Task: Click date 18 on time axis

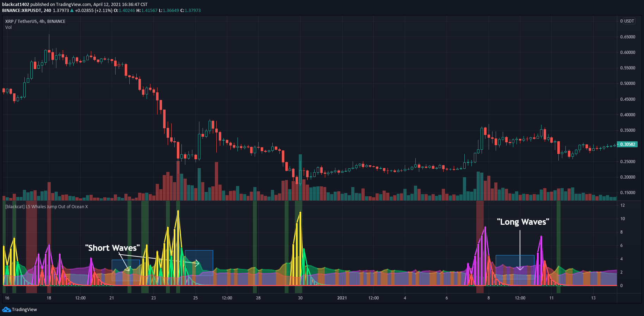Action: click(49, 298)
